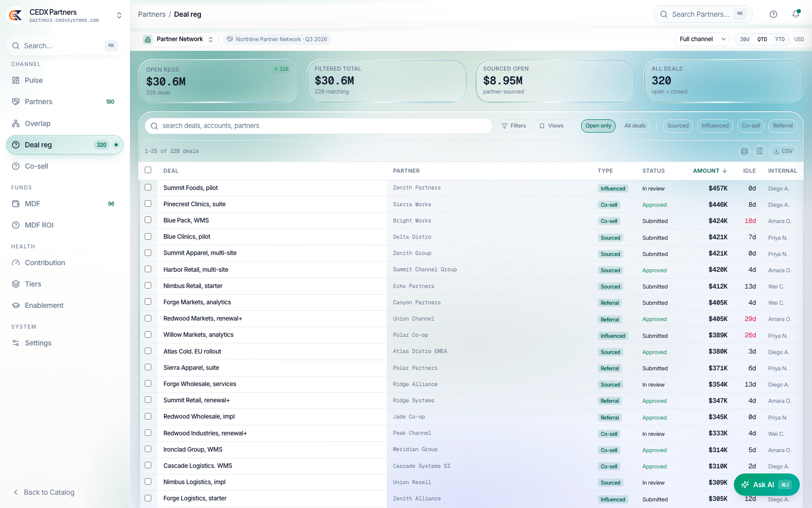This screenshot has height=508, width=812.
Task: Sort by the AMOUNT column
Action: click(x=710, y=171)
